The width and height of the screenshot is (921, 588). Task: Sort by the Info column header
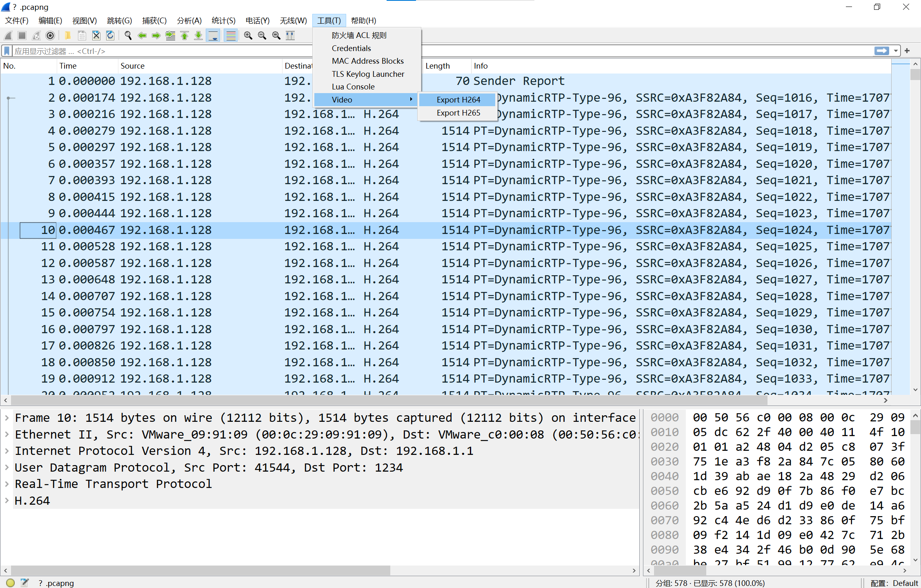(681, 66)
